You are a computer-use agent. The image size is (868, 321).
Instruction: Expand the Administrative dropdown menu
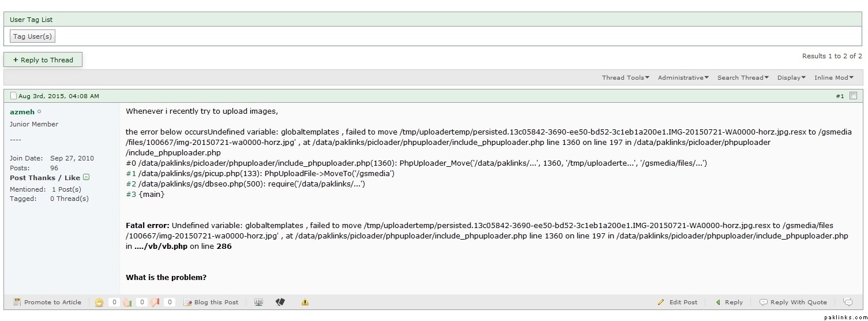[683, 77]
